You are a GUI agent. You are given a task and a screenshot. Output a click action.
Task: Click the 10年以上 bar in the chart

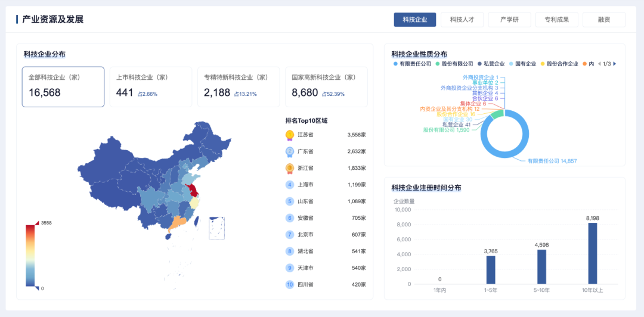[592, 253]
